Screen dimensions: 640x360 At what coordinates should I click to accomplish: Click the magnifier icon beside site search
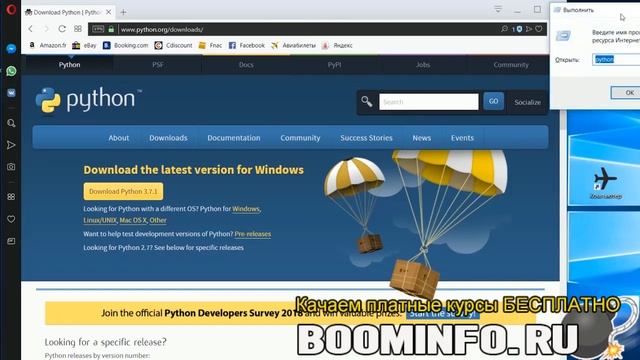[367, 101]
